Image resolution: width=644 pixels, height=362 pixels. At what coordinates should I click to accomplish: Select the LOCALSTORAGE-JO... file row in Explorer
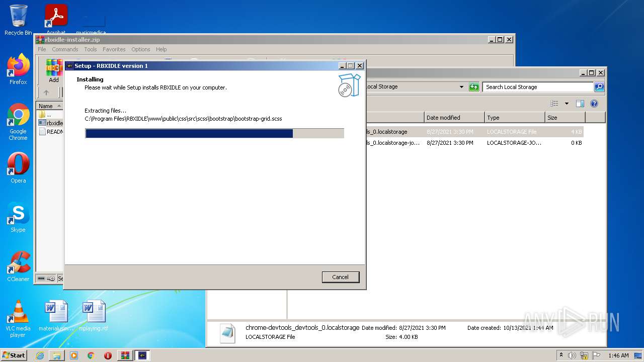click(x=474, y=143)
